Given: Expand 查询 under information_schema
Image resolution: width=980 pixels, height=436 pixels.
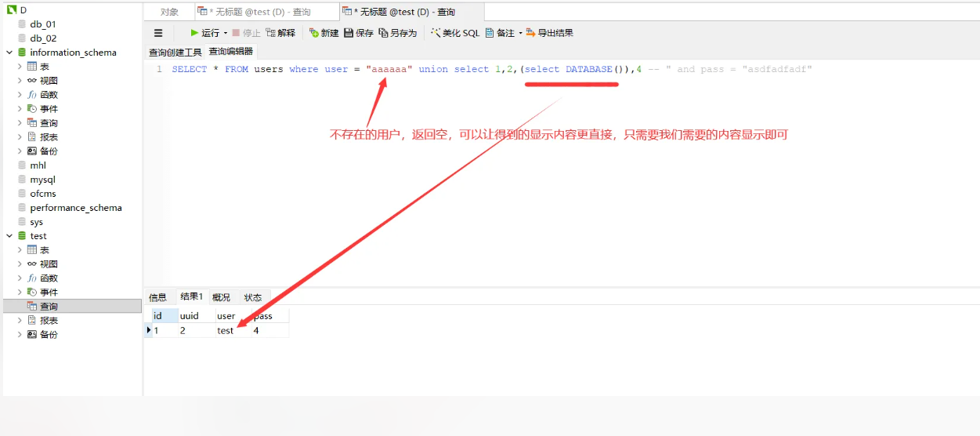Looking at the screenshot, I should pos(20,123).
